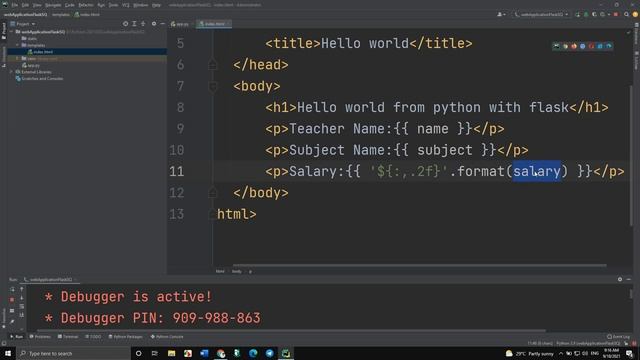Viewport: 640px width, 360px height.
Task: Click the pin tab icon in Run panel
Action: 12,322
